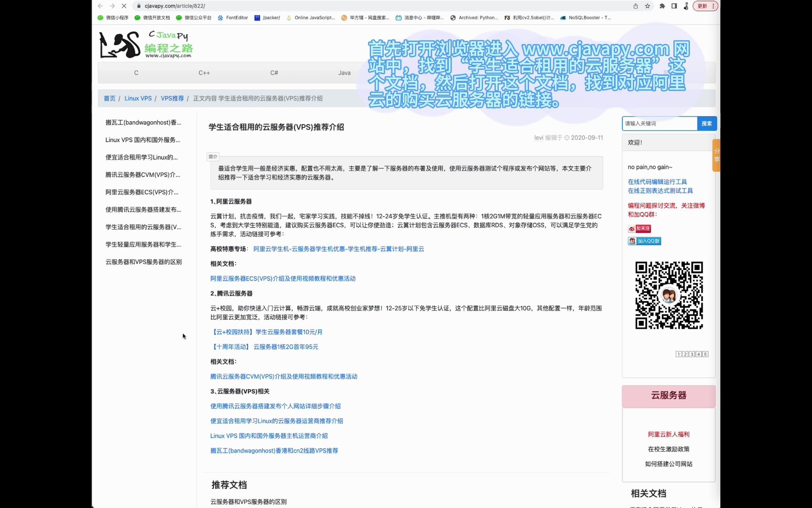Viewport: 812px width, 508px height.
Task: Open 【云+校园扶持】学生云服务器套餐10元/月 link
Action: [266, 332]
